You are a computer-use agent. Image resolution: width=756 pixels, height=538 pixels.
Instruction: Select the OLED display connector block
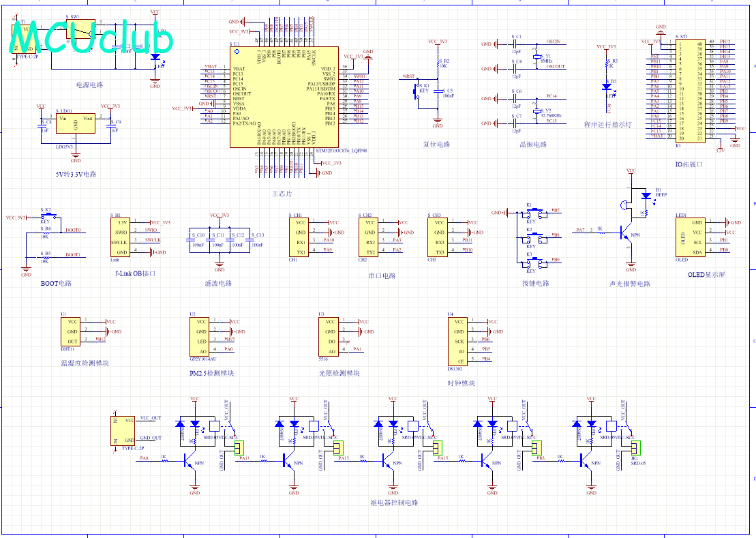690,237
